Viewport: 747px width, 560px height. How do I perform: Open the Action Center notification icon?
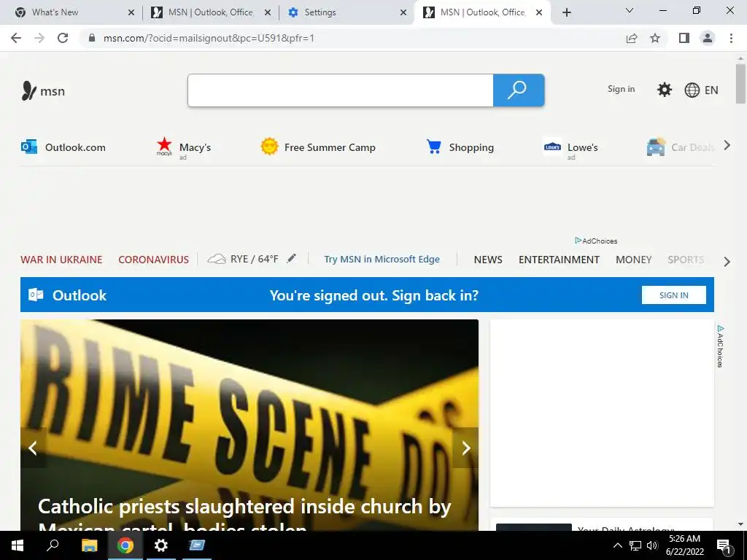pyautogui.click(x=724, y=545)
